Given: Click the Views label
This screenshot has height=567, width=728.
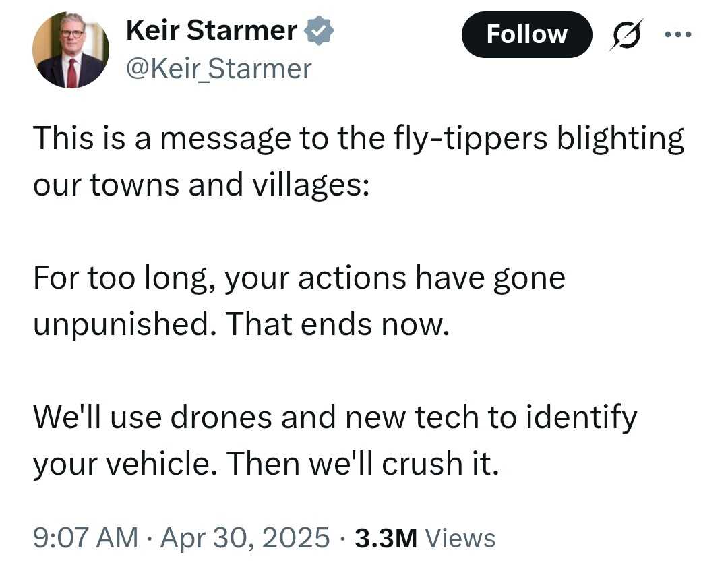Looking at the screenshot, I should tap(460, 538).
